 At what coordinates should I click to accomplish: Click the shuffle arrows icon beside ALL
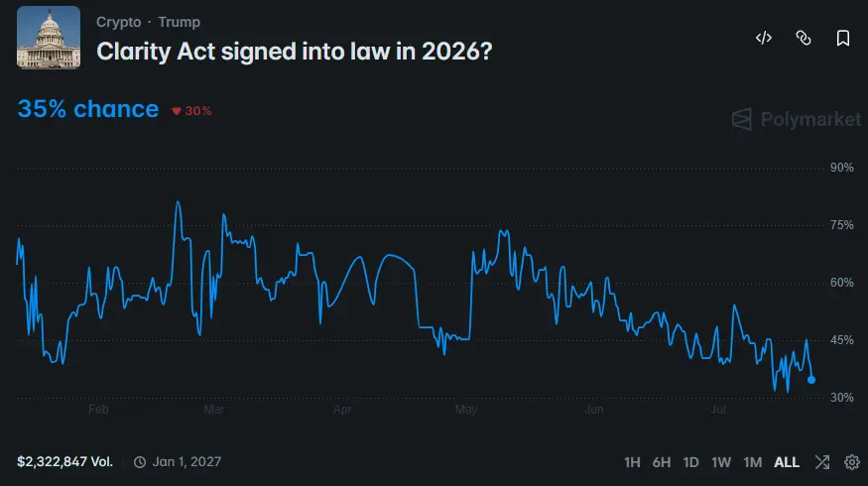[x=822, y=461]
